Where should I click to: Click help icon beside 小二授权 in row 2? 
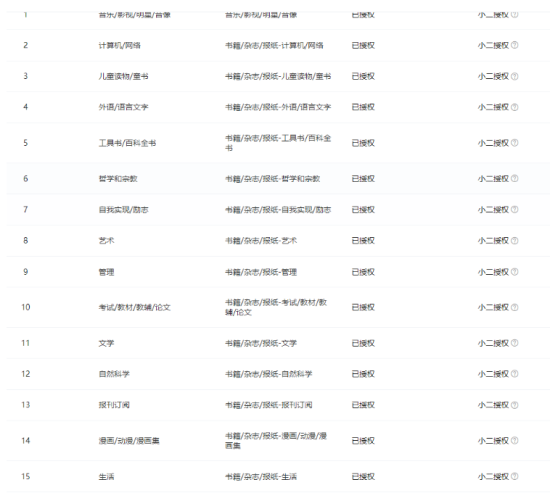[x=515, y=45]
